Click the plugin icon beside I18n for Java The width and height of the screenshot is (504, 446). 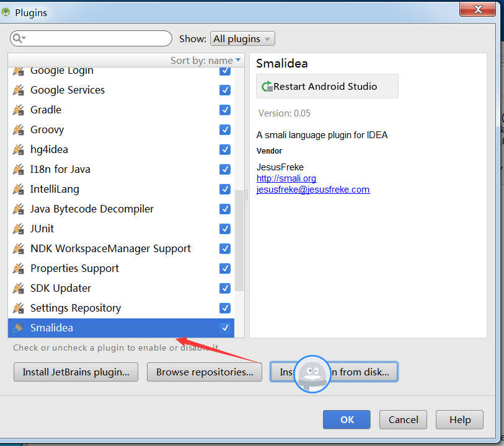click(x=19, y=170)
